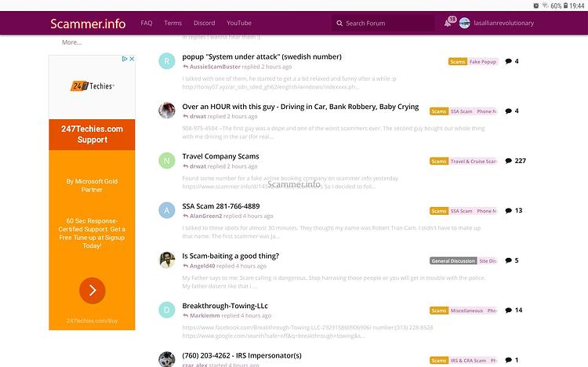Click avatar D on Breakthrough-Towing-LLc post
The height and width of the screenshot is (367, 588).
point(167,310)
